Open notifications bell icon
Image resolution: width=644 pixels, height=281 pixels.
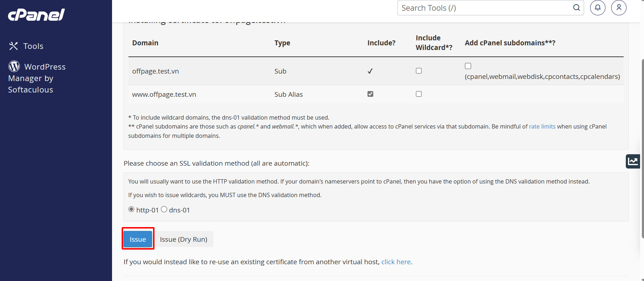coord(598,7)
